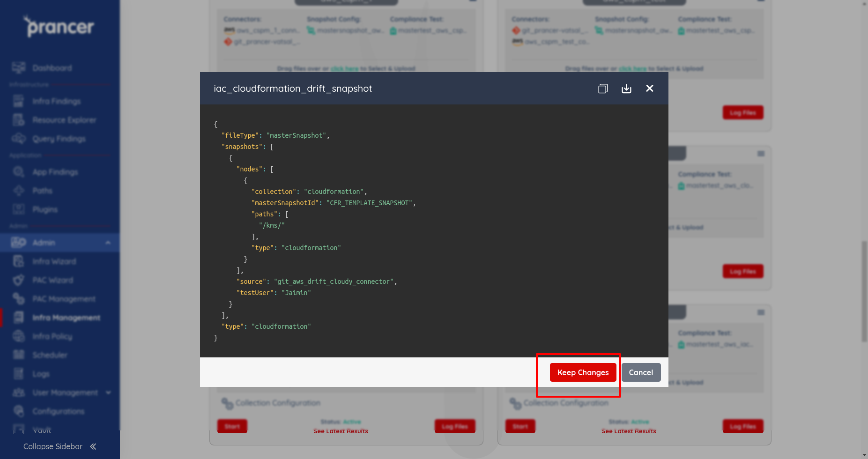This screenshot has height=459, width=868.
Task: Select Infra Management in the sidebar
Action: coord(66,318)
